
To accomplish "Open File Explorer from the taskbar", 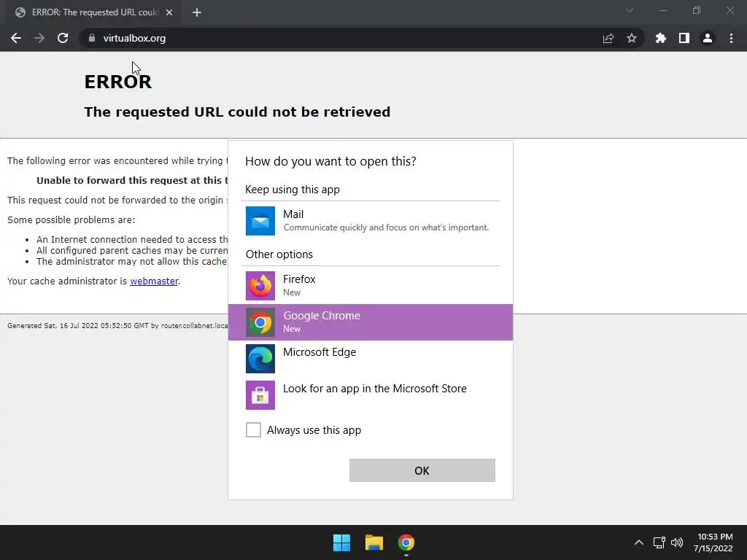I will tap(374, 542).
